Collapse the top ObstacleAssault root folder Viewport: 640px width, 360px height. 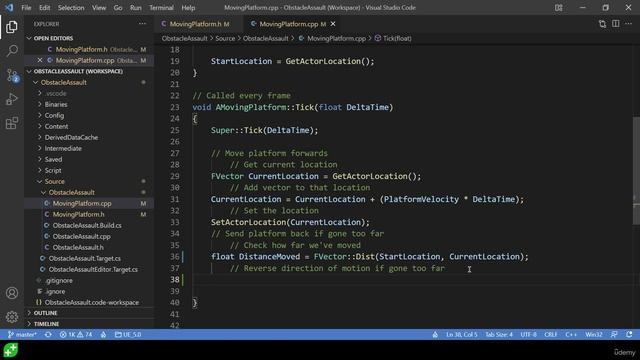tap(64, 82)
